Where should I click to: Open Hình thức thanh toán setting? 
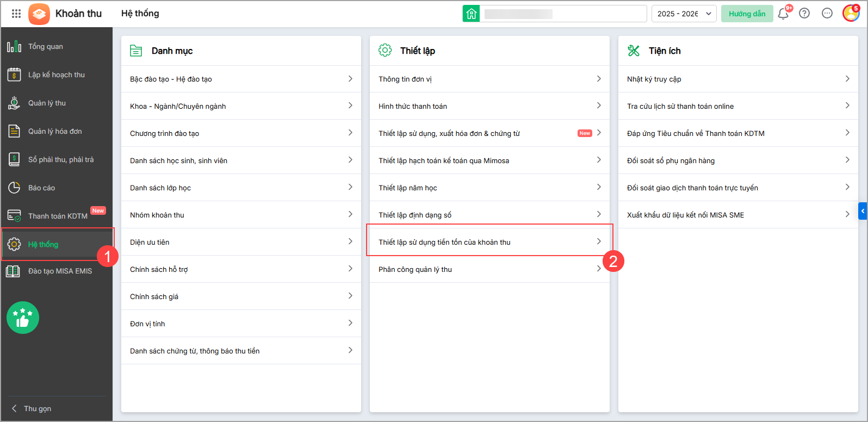click(489, 106)
